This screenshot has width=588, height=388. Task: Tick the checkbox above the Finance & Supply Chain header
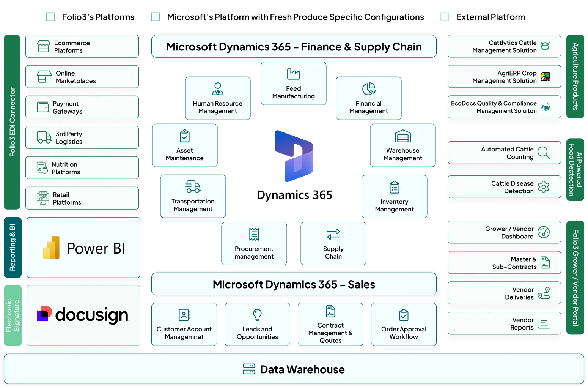(156, 17)
